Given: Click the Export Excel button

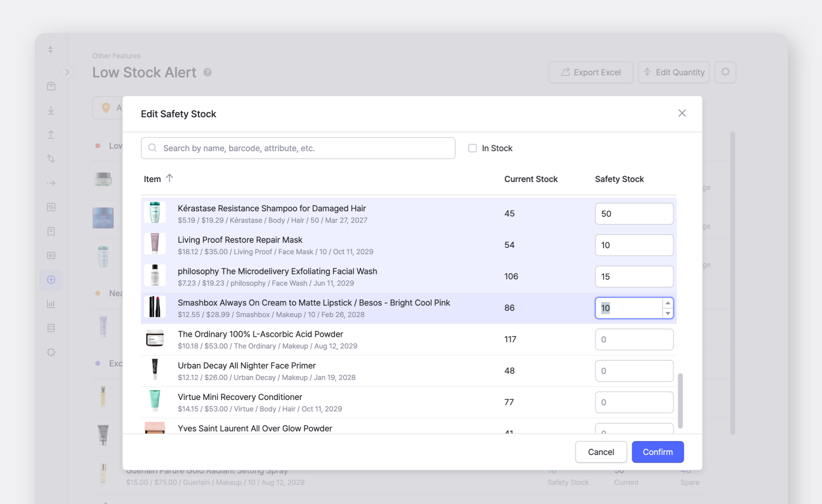Looking at the screenshot, I should (590, 72).
